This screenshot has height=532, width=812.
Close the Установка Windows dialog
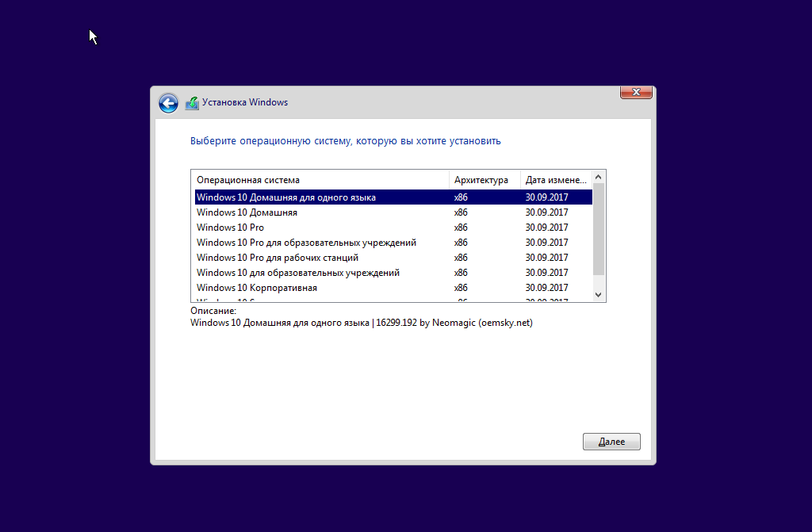pos(636,92)
